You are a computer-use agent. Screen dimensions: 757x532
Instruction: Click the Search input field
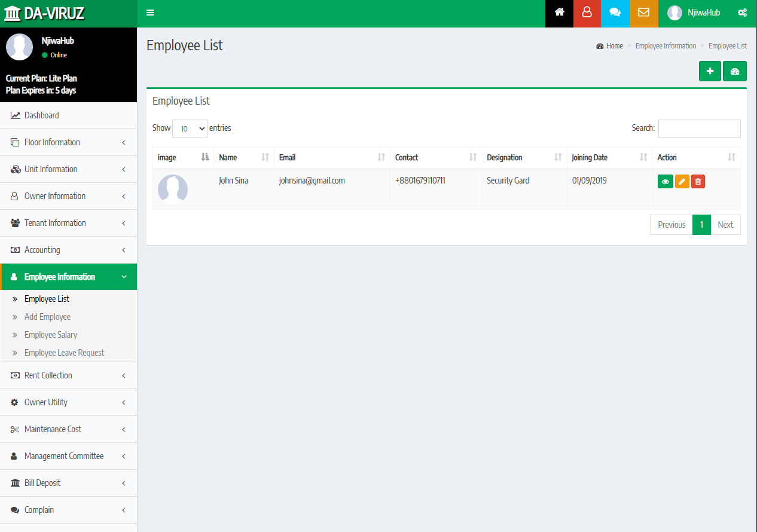[x=699, y=129]
